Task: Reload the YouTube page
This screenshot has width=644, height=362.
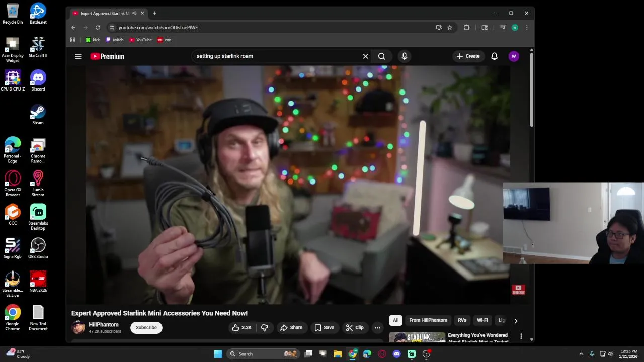Action: coord(98,28)
